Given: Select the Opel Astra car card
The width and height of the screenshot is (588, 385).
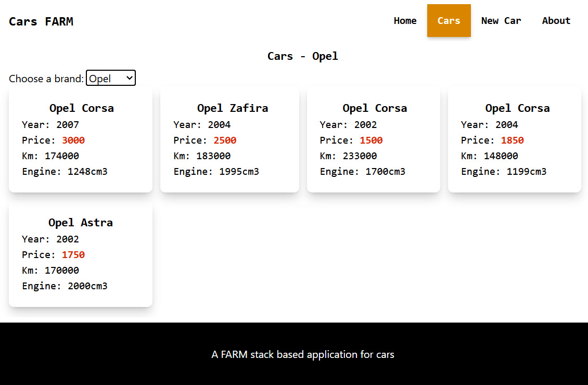Looking at the screenshot, I should (x=81, y=254).
